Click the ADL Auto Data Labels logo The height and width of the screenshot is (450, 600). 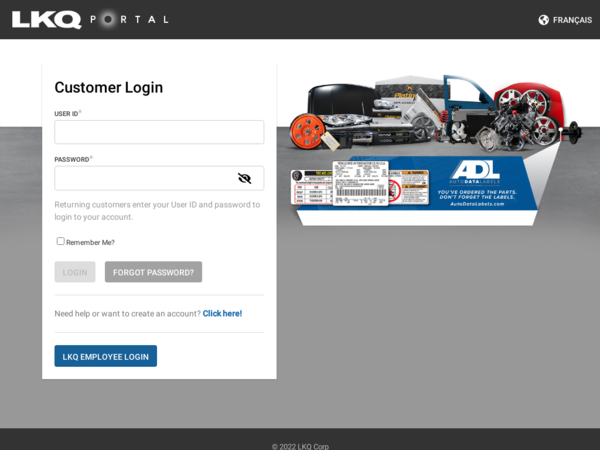click(474, 172)
